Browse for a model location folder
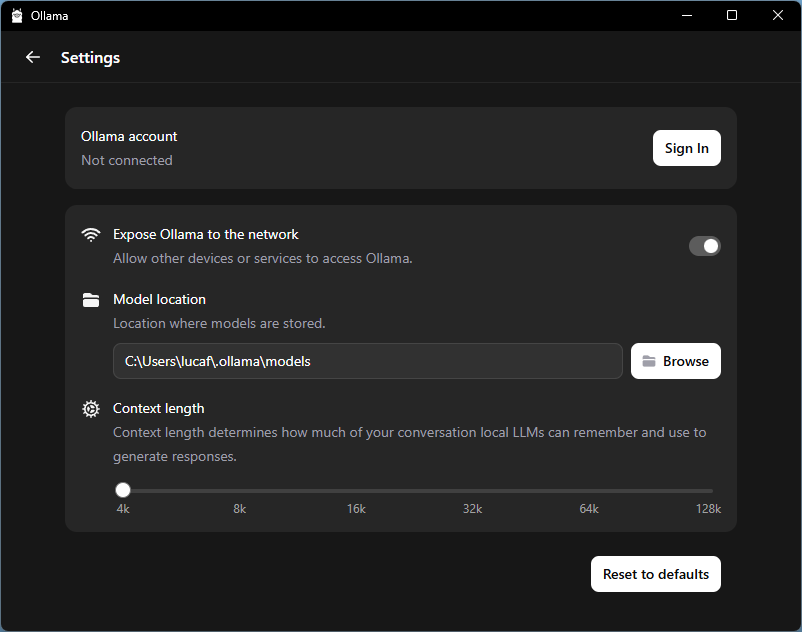This screenshot has height=632, width=802. pos(676,361)
